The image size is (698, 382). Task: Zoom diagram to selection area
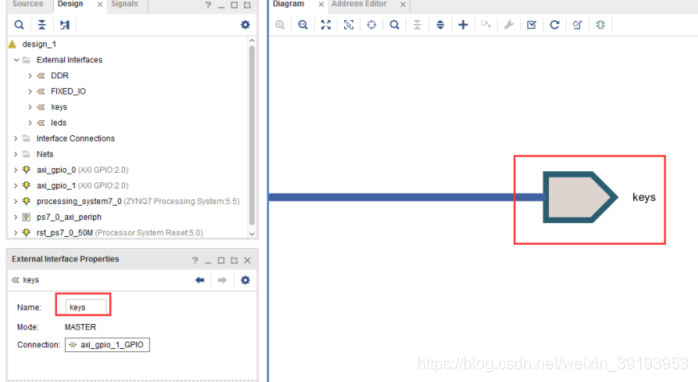click(x=349, y=25)
